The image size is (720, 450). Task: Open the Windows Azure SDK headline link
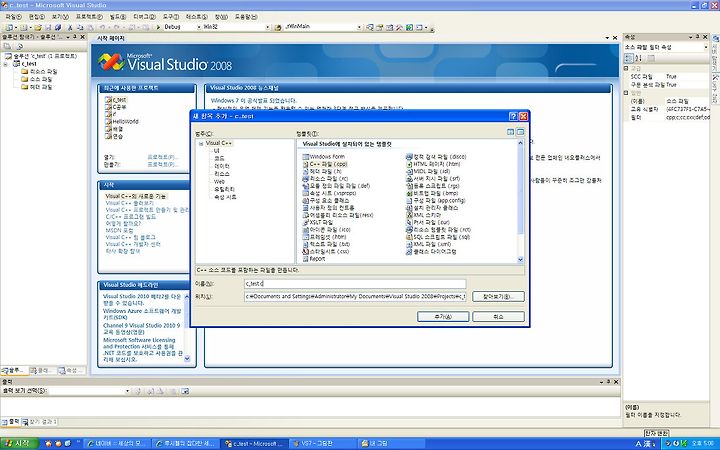point(142,314)
